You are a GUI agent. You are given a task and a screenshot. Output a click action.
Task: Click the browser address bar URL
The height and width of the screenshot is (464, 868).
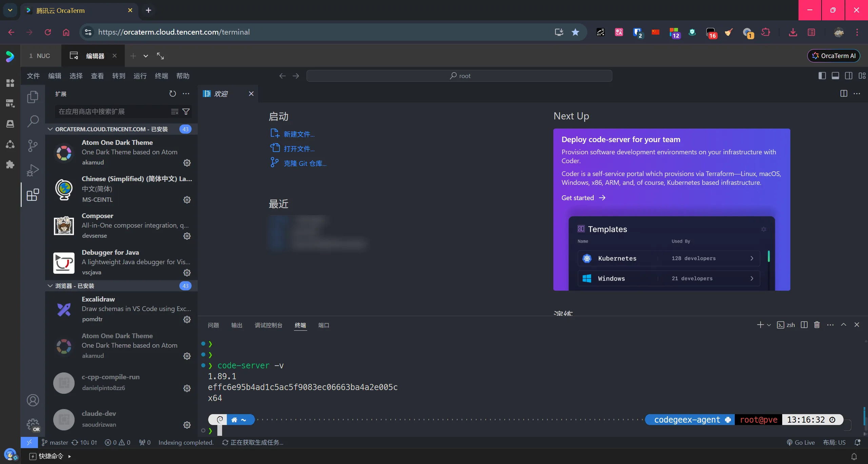click(x=174, y=32)
